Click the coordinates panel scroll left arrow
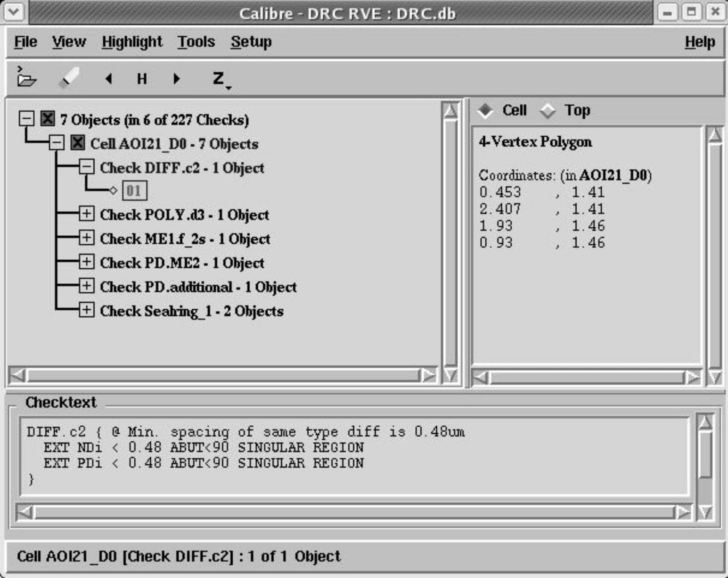728x578 pixels. [481, 378]
